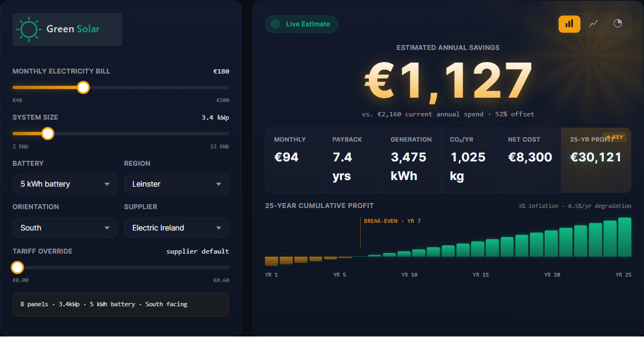Switch to line chart view
The width and height of the screenshot is (644, 337).
coord(593,24)
